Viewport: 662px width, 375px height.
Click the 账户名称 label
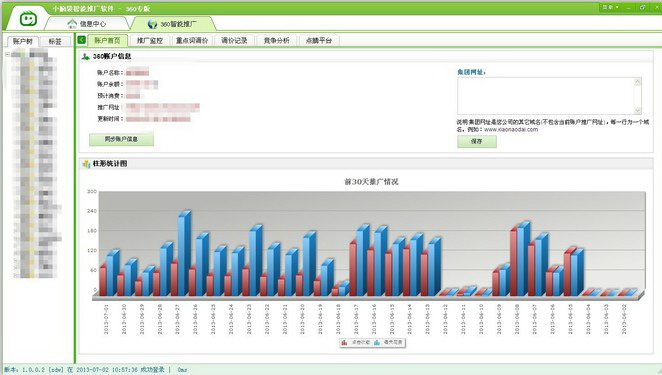(x=110, y=73)
